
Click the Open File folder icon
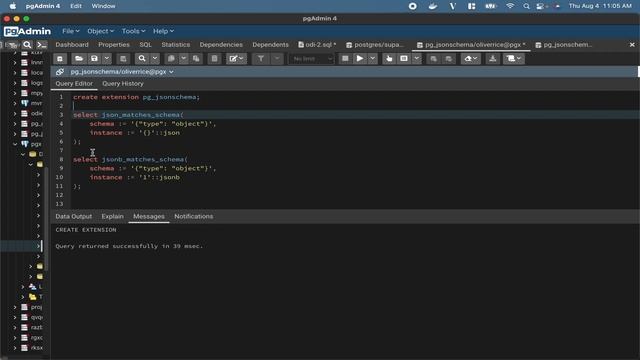point(79,59)
